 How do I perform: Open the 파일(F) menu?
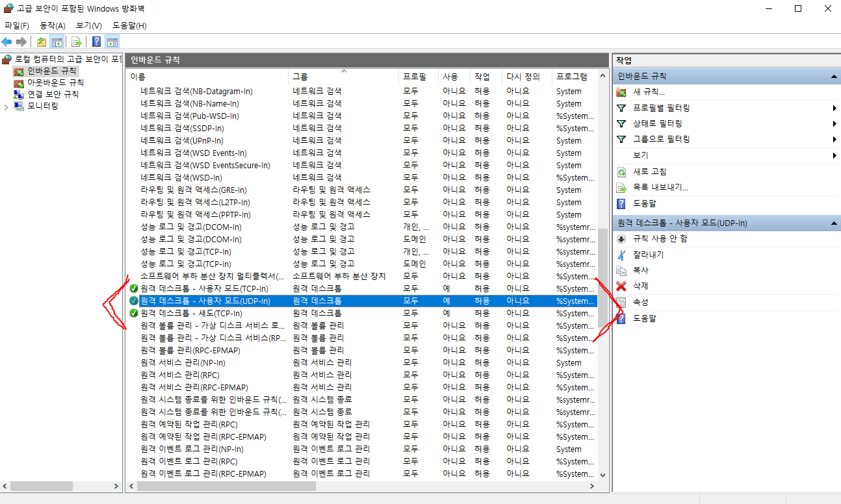tap(16, 25)
